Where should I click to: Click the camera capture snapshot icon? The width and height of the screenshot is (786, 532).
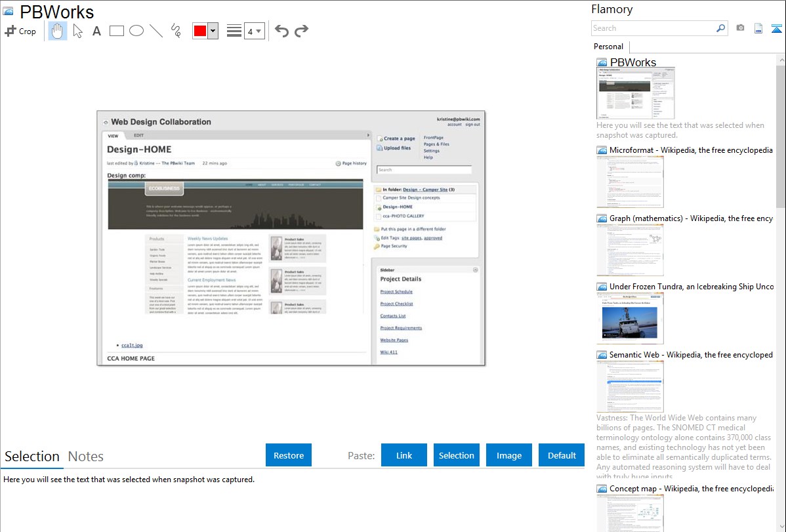[740, 28]
